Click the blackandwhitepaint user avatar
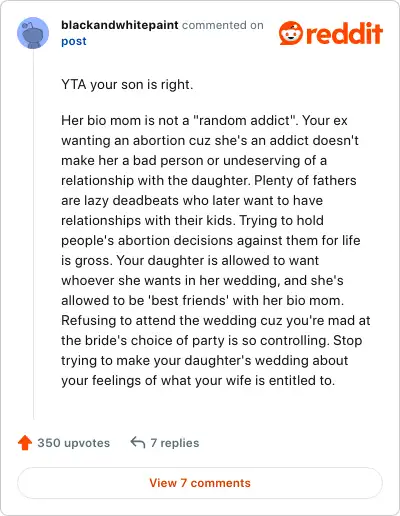This screenshot has height=516, width=400. pyautogui.click(x=33, y=33)
